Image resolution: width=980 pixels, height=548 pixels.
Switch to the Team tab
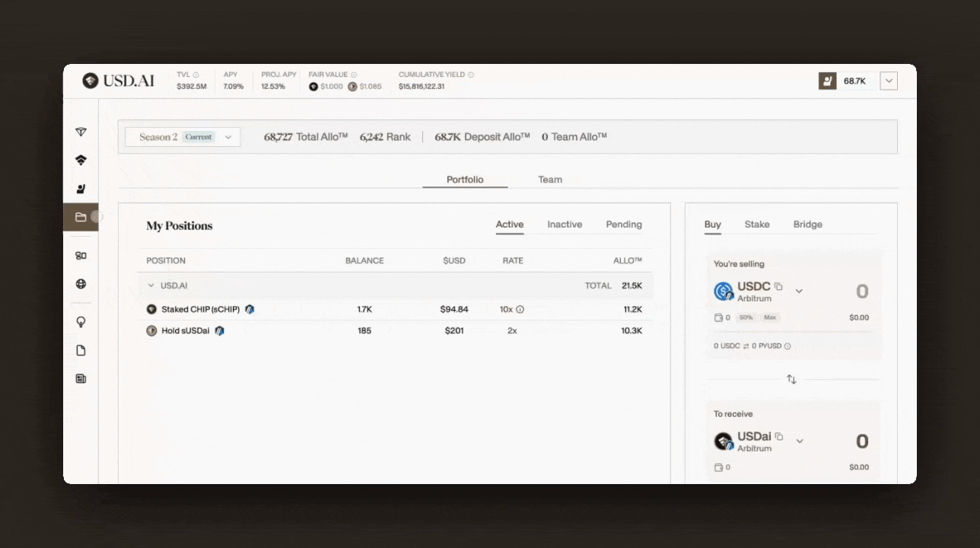550,180
